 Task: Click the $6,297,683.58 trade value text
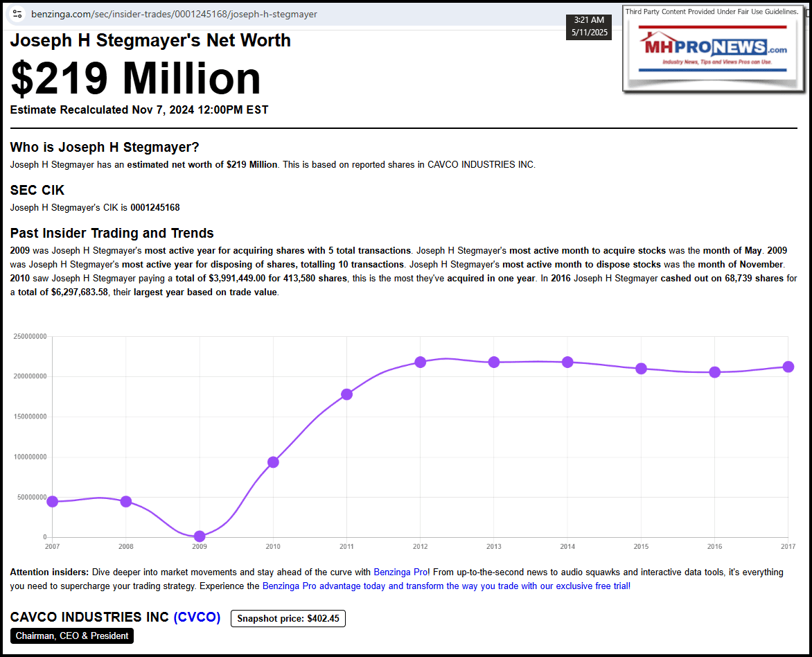[79, 292]
